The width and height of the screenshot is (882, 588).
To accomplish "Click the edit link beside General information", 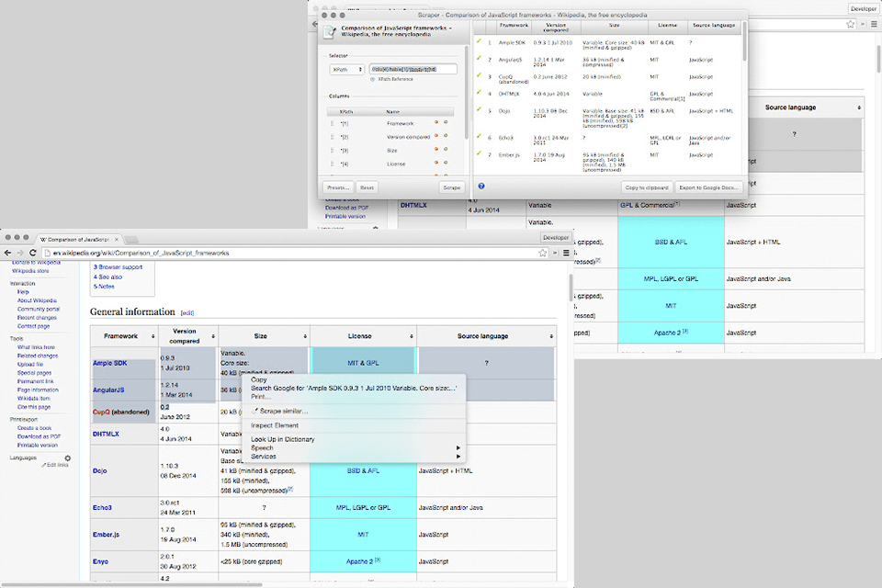I will [x=187, y=313].
